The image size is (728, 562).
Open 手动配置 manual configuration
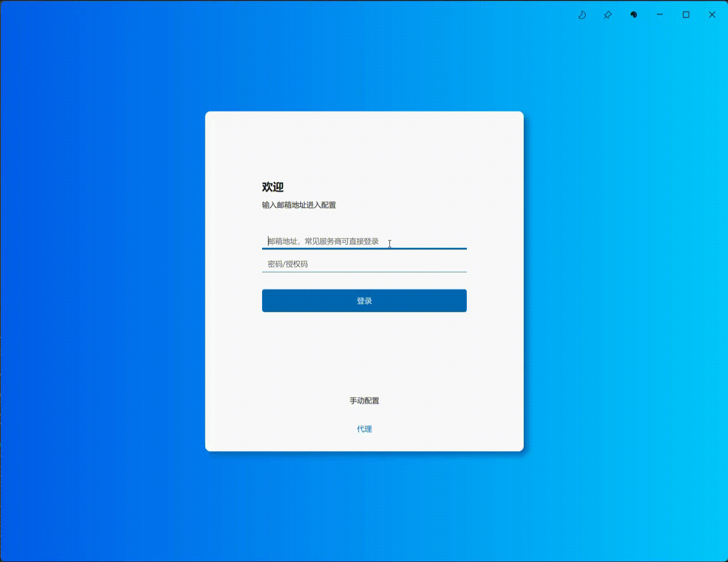click(364, 401)
